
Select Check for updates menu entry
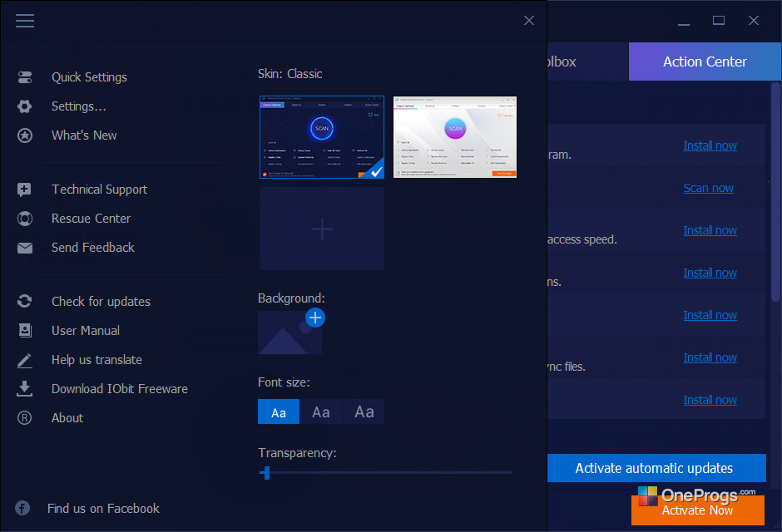coord(101,302)
